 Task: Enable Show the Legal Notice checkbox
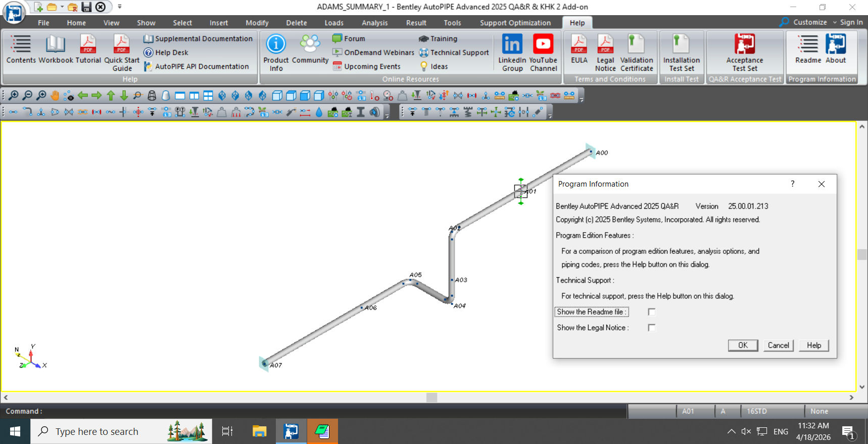pyautogui.click(x=652, y=328)
